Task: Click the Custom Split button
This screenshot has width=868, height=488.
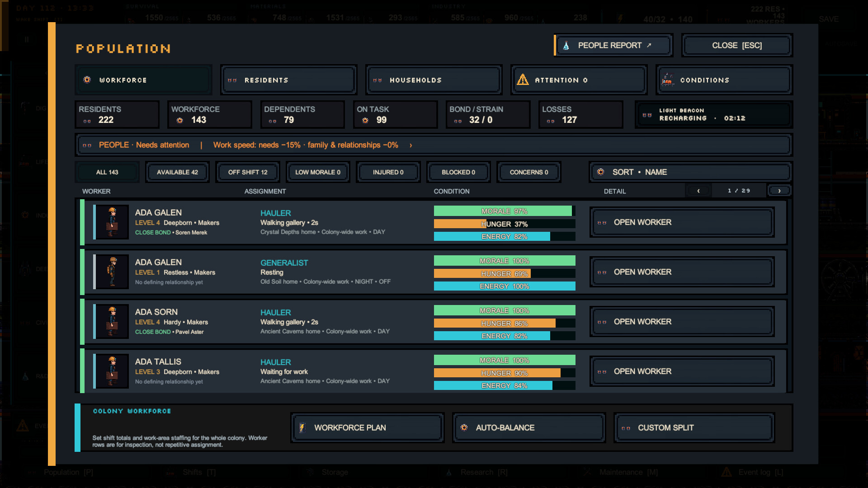Action: (x=694, y=427)
